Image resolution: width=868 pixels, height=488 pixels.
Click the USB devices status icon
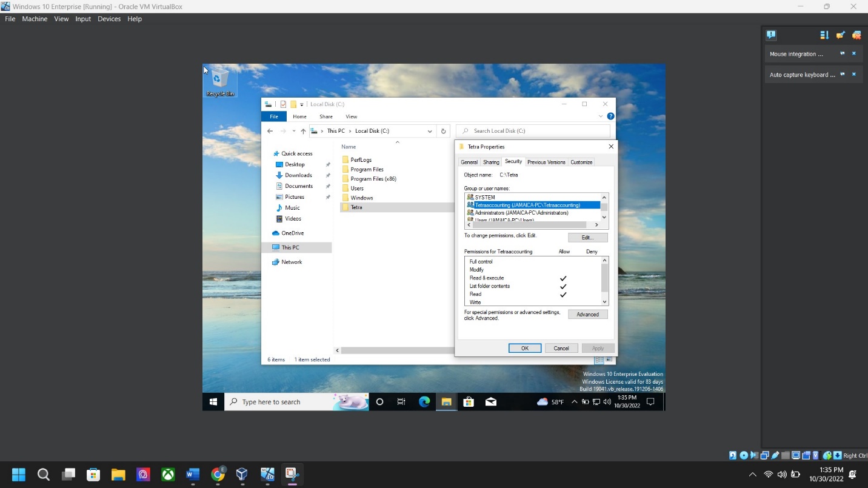775,455
